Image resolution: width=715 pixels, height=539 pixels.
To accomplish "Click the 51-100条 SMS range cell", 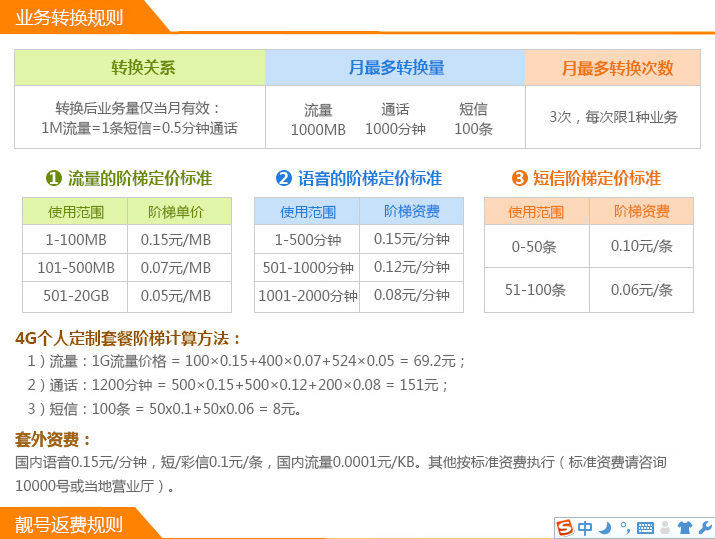I will (535, 290).
